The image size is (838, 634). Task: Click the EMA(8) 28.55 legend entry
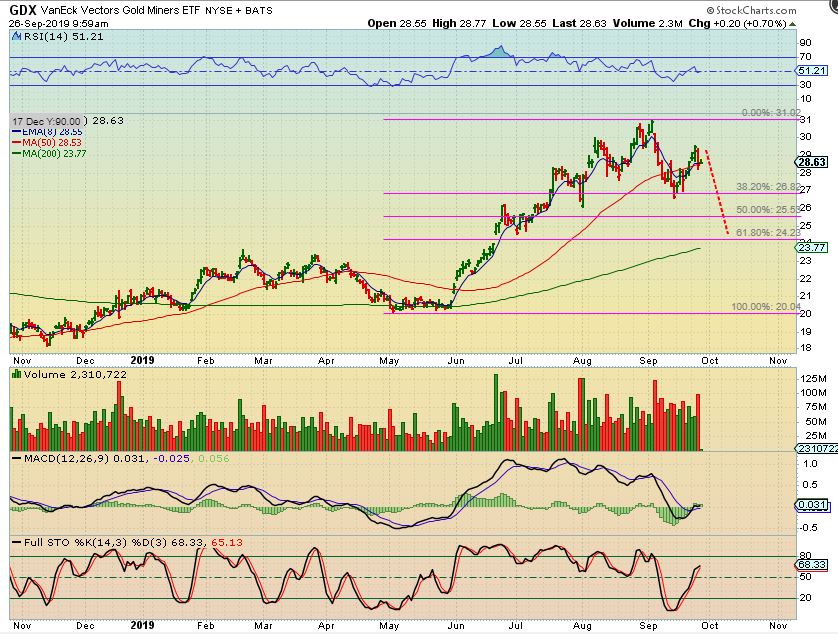(x=47, y=132)
